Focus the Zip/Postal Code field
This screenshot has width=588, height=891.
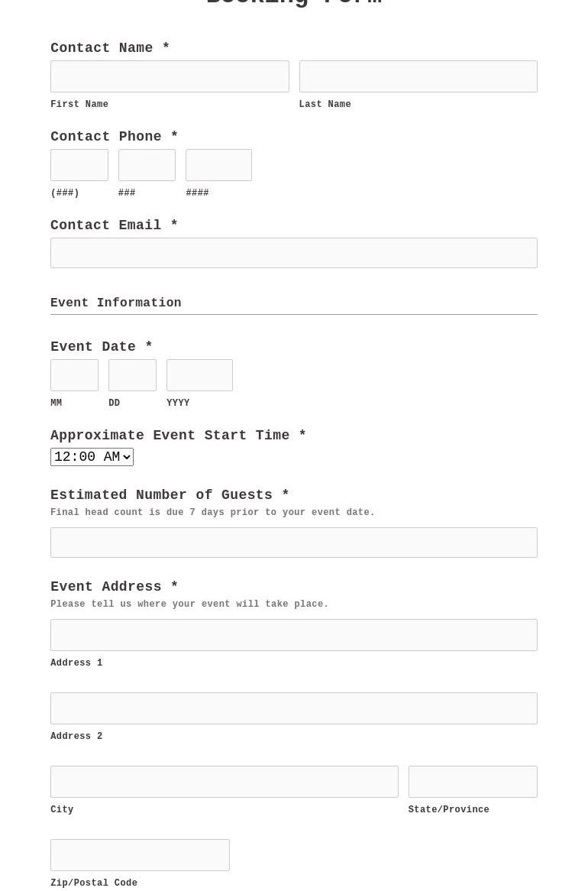coord(140,855)
